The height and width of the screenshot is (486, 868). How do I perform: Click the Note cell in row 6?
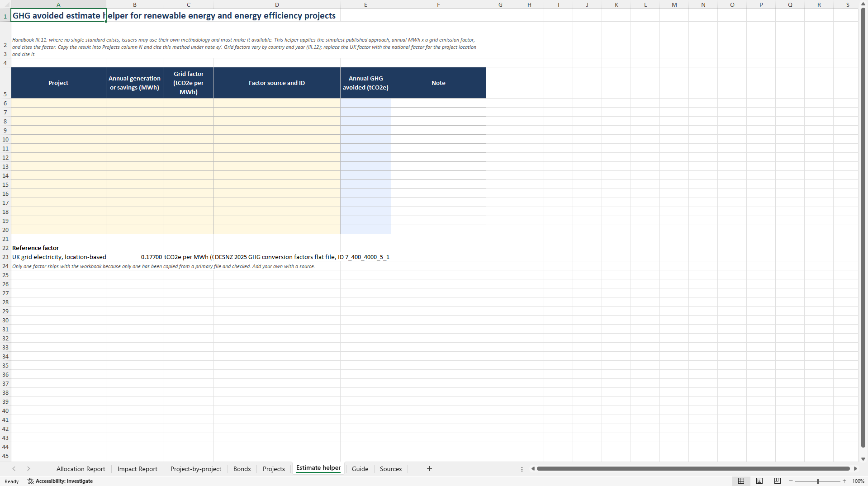coord(438,103)
